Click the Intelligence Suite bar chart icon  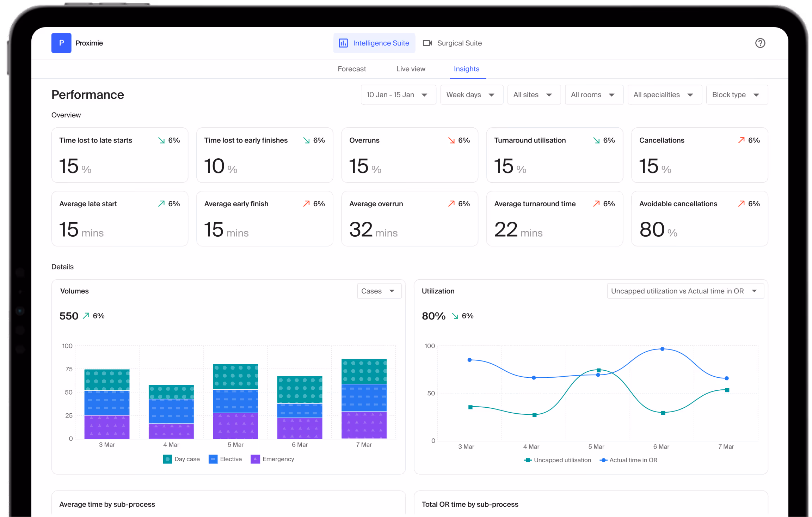(x=343, y=43)
